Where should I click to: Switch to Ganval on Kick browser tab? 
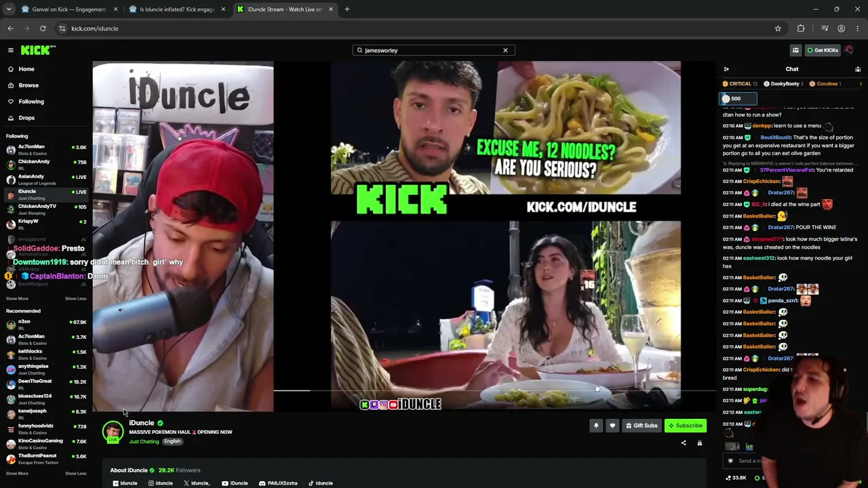[69, 9]
